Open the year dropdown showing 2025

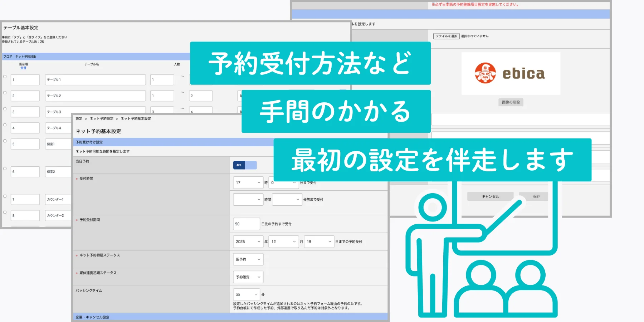click(248, 241)
